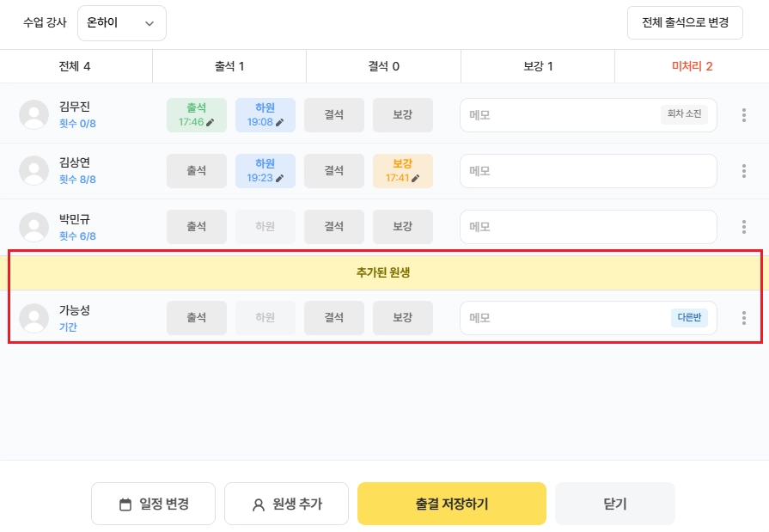Mark 박민규 as 출석
This screenshot has width=769, height=532.
tap(197, 227)
